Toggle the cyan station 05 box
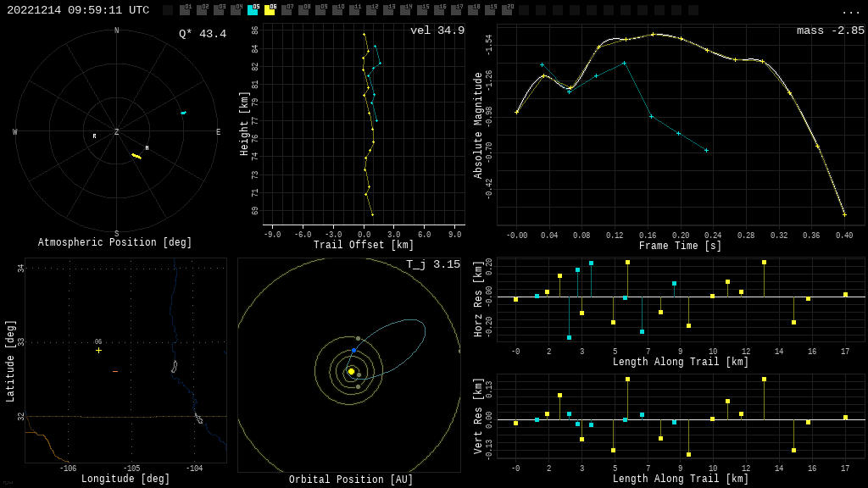868x488 pixels. [253, 10]
